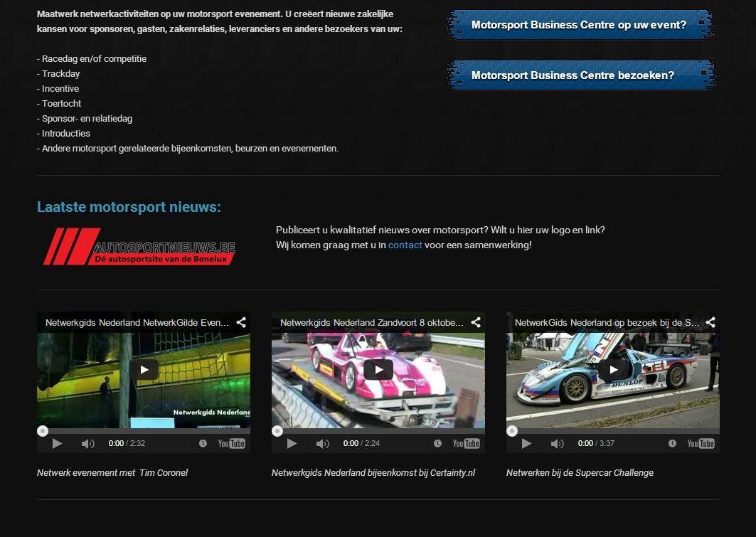Viewport: 756px width, 537px height.
Task: Open YouTube logo on 2:24 video
Action: pos(467,444)
